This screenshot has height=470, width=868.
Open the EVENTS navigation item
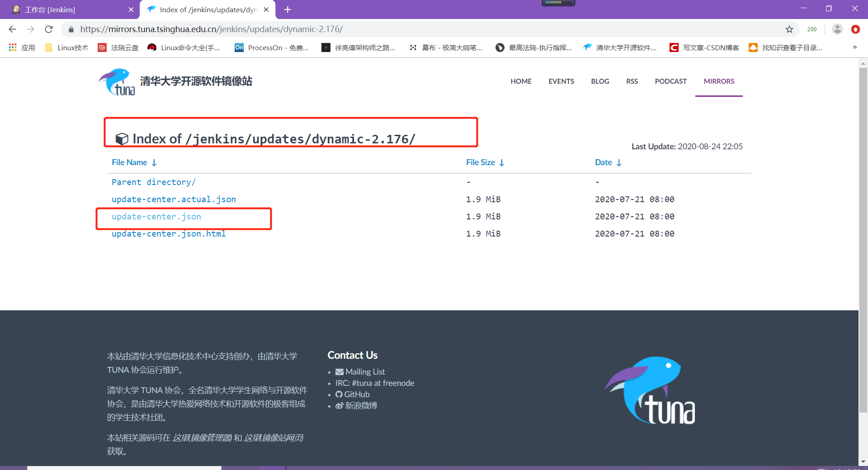561,81
